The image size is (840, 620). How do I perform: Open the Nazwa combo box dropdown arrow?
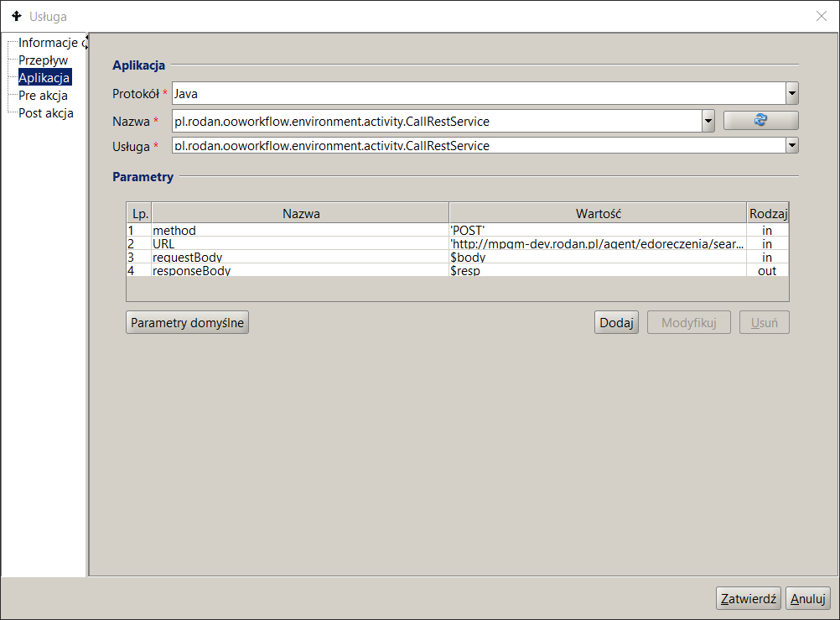pyautogui.click(x=708, y=121)
